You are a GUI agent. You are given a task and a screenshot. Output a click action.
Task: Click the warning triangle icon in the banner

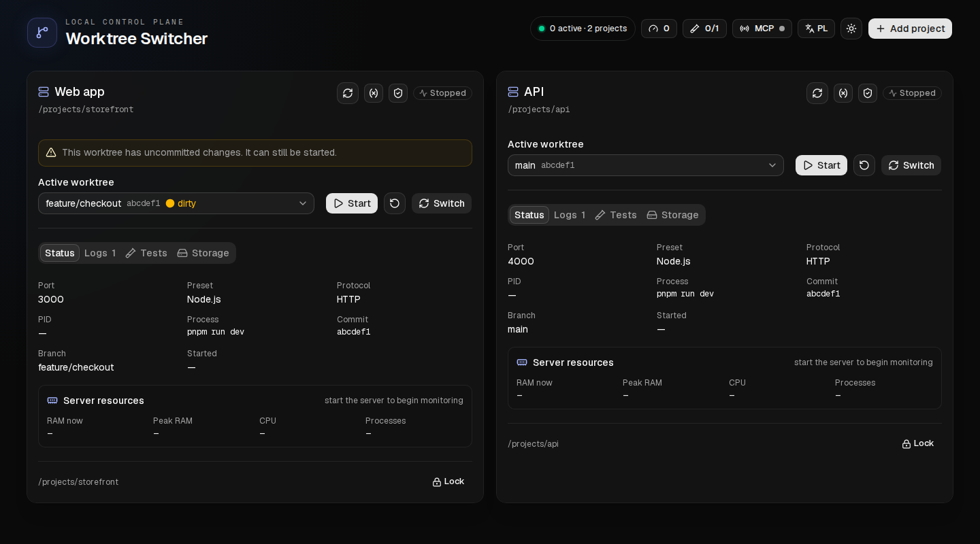pos(51,153)
